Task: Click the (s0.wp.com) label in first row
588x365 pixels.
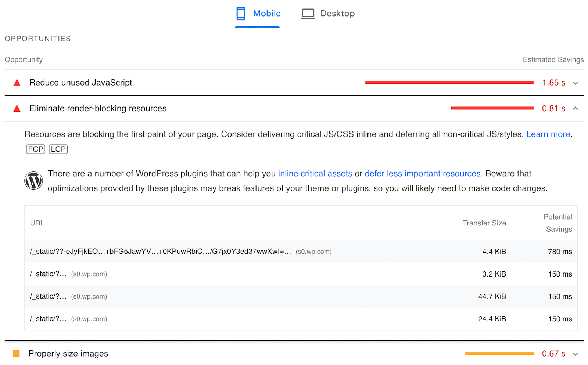Action: pyautogui.click(x=313, y=252)
